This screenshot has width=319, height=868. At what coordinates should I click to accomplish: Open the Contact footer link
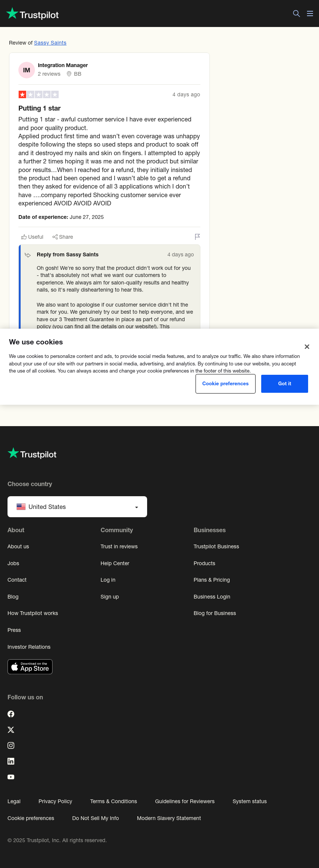click(x=17, y=580)
